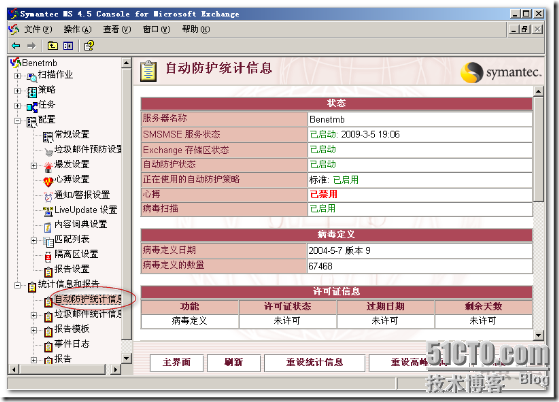Click the tree pane scroll right arrow
The image size is (559, 402).
[x=115, y=369]
